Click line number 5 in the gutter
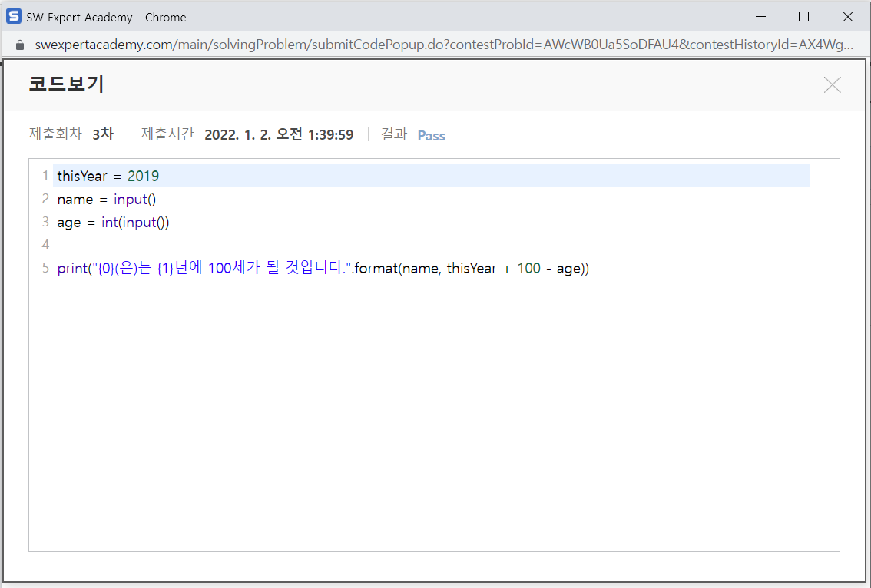871x588 pixels. [x=45, y=268]
